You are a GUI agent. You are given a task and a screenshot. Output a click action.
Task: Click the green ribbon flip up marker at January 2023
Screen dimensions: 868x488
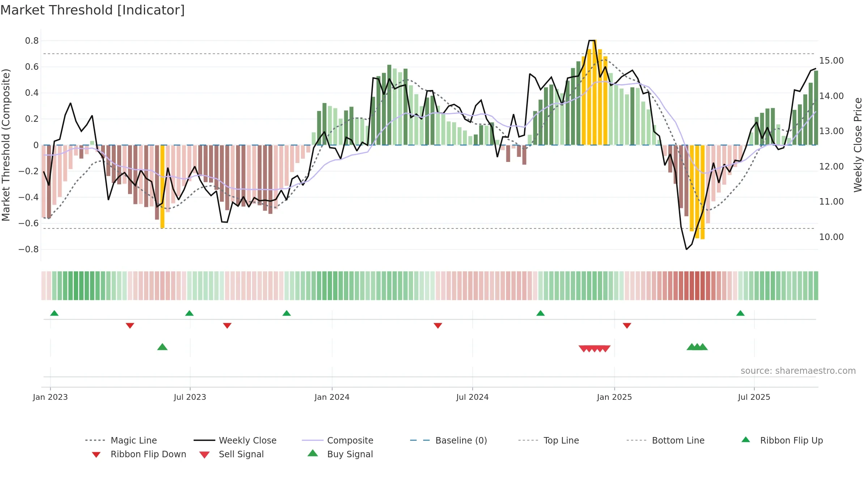tap(54, 313)
